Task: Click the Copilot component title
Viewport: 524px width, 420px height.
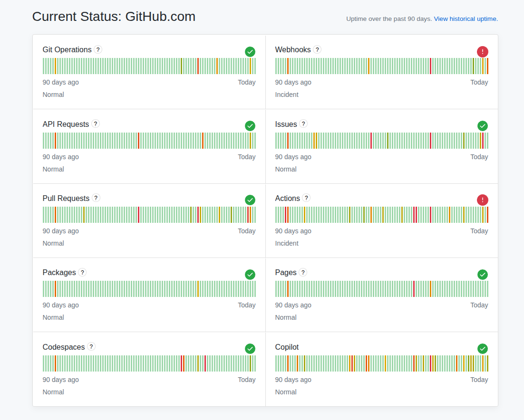Action: pyautogui.click(x=287, y=347)
